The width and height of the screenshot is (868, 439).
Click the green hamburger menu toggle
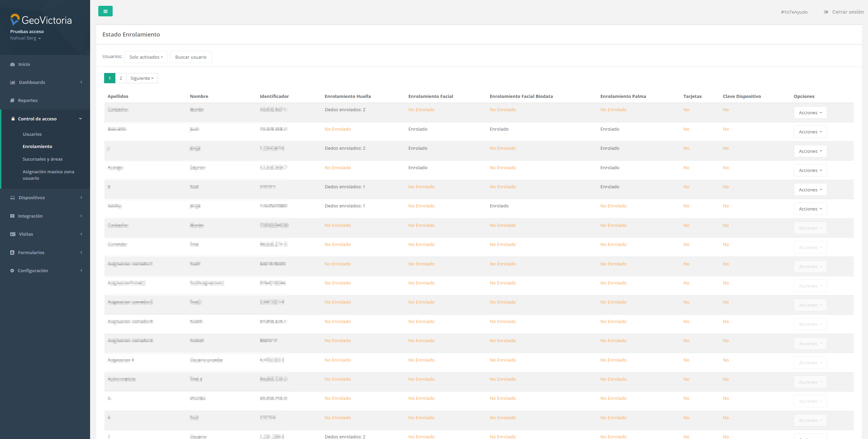[105, 11]
